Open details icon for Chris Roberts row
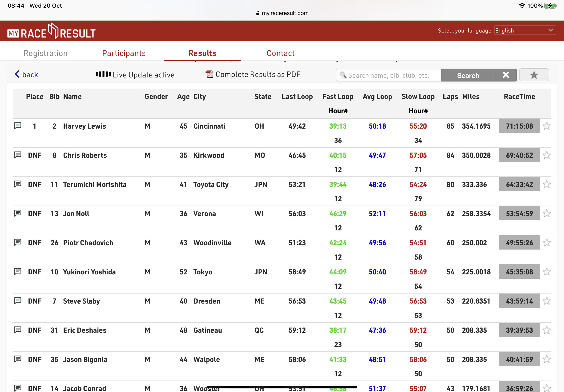564x392 pixels. pyautogui.click(x=18, y=155)
